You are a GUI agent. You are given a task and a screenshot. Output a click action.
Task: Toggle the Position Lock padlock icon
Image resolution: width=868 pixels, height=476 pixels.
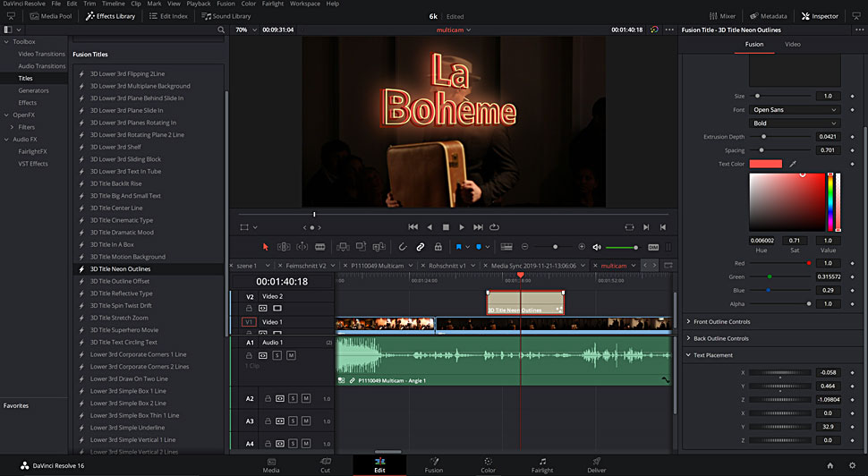[x=438, y=247]
